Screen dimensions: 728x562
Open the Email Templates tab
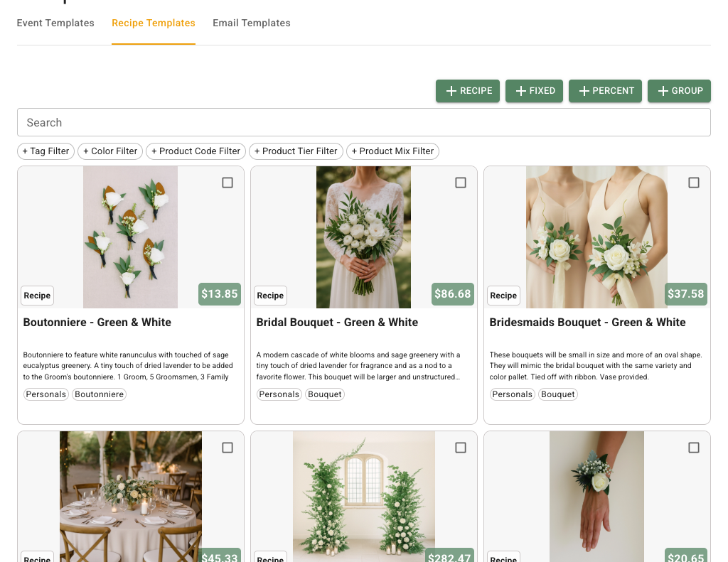[252, 23]
